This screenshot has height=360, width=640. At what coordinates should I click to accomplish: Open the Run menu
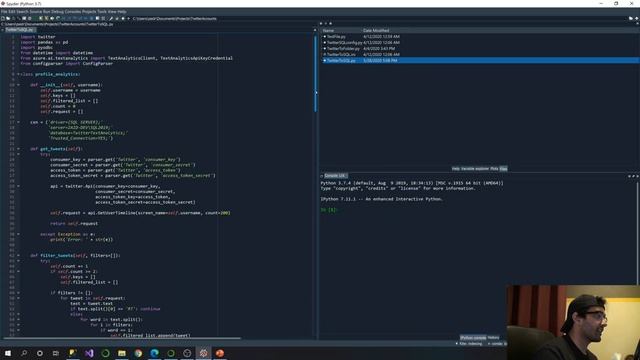coord(47,11)
